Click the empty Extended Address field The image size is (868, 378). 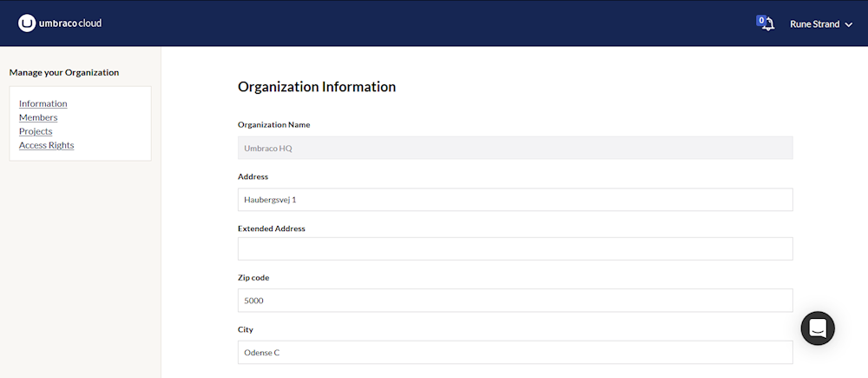[x=515, y=249]
